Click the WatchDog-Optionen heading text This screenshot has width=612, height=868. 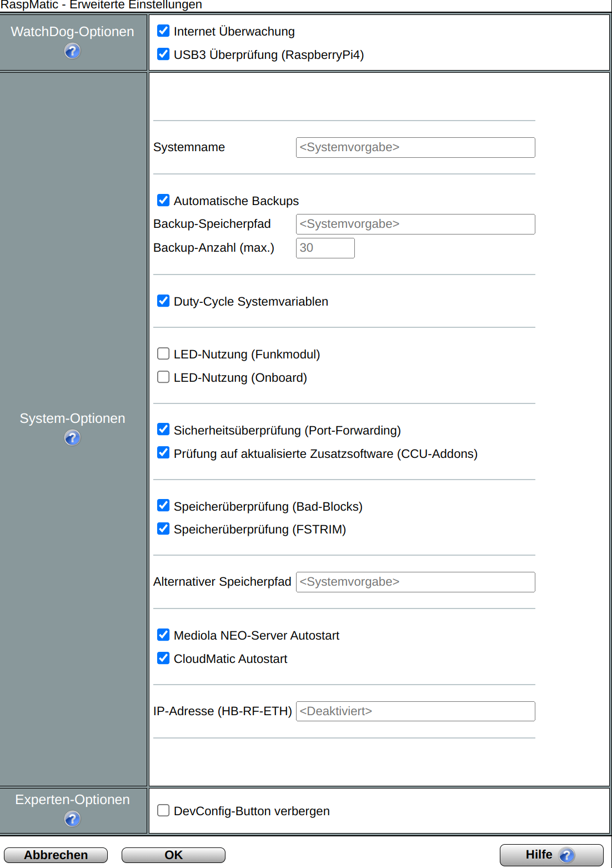point(72,32)
